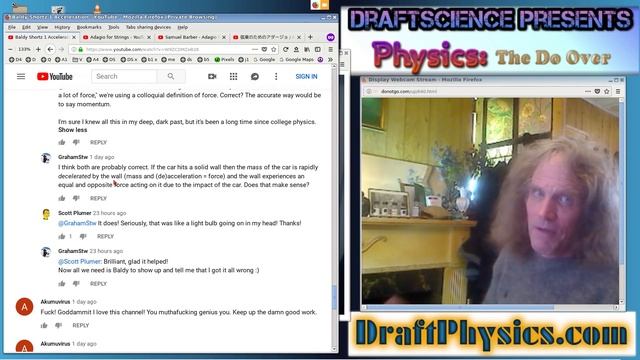Click Akumuvirus's red avatar on 'love this channel'
Screen dimensions: 640x360
pos(24,307)
